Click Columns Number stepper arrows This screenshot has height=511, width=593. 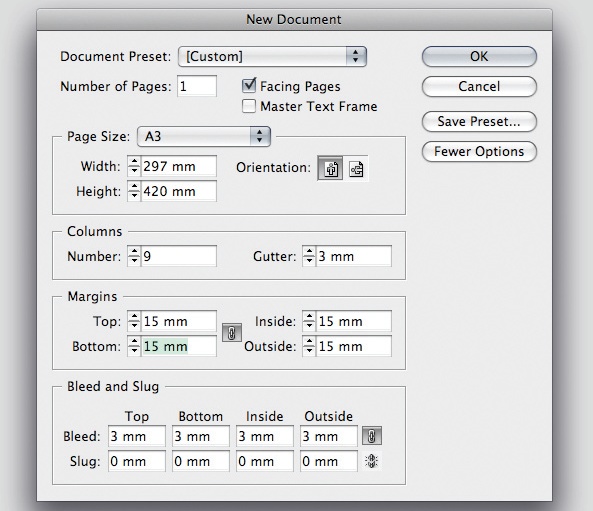[x=134, y=256]
